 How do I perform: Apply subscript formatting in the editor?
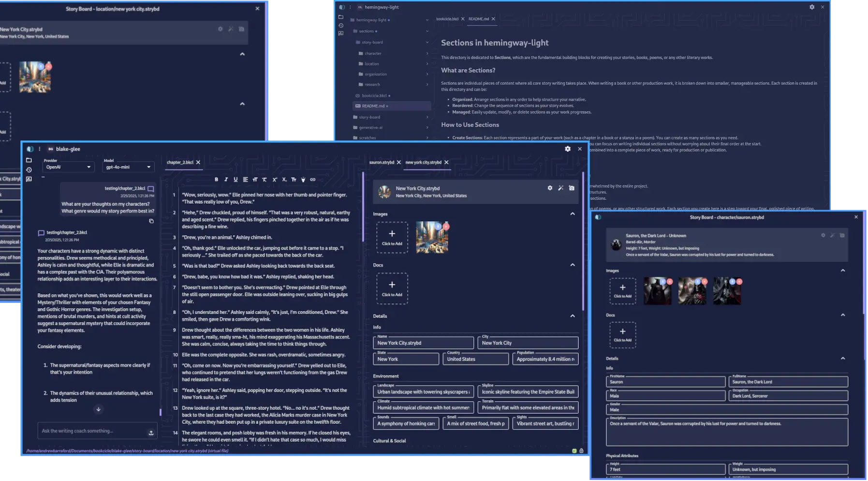coord(284,180)
